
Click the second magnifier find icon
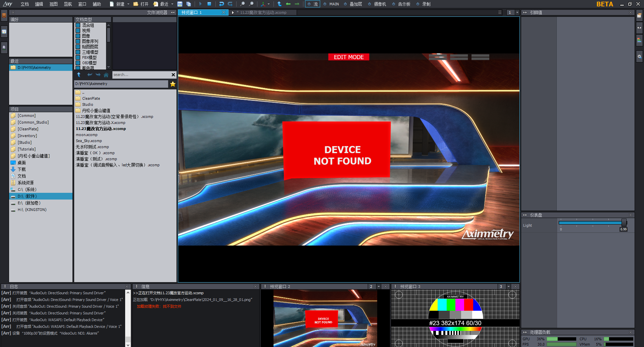pos(251,4)
